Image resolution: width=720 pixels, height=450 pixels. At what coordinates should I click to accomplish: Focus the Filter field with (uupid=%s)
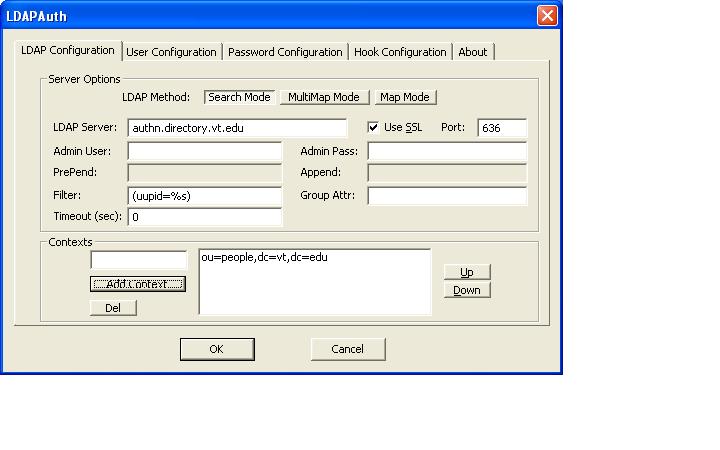[x=205, y=196]
